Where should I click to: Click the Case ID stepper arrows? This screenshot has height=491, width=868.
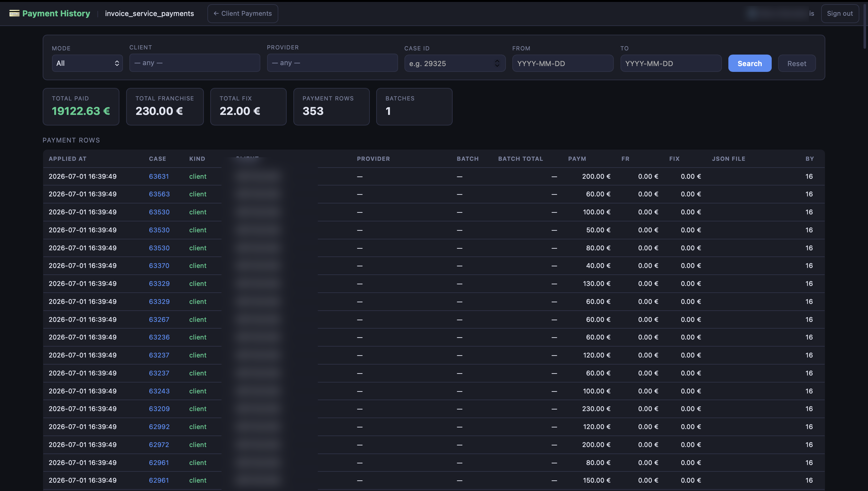point(497,63)
